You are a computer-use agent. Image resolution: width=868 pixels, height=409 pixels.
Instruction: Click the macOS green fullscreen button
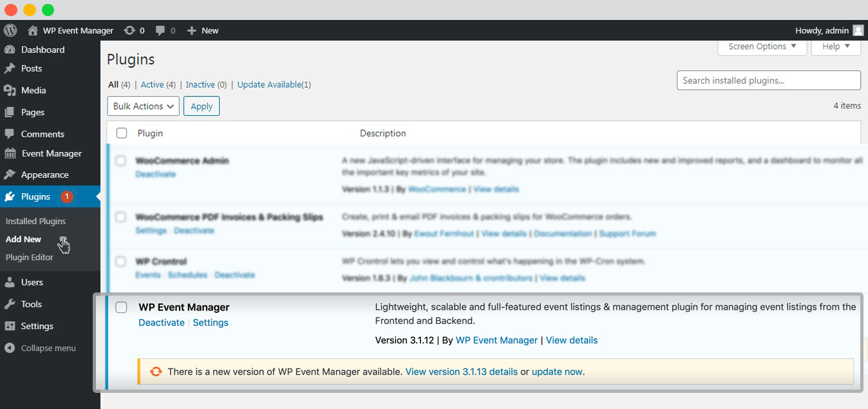point(48,10)
